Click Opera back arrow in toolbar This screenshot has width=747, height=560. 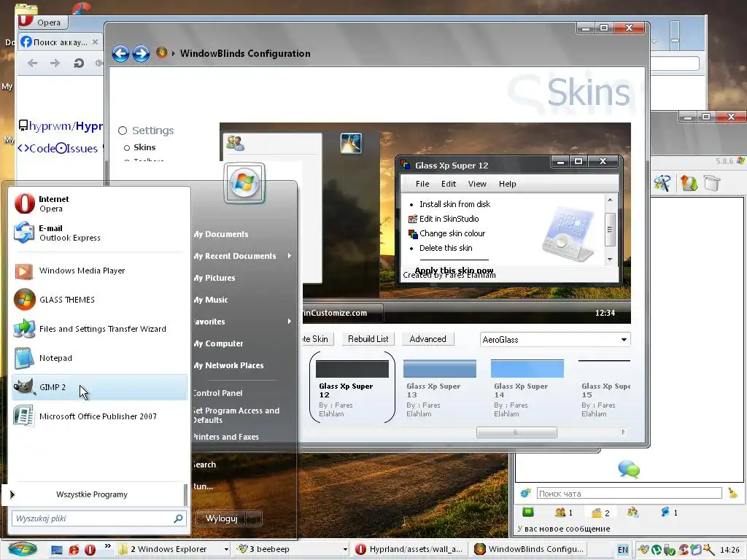tap(32, 63)
